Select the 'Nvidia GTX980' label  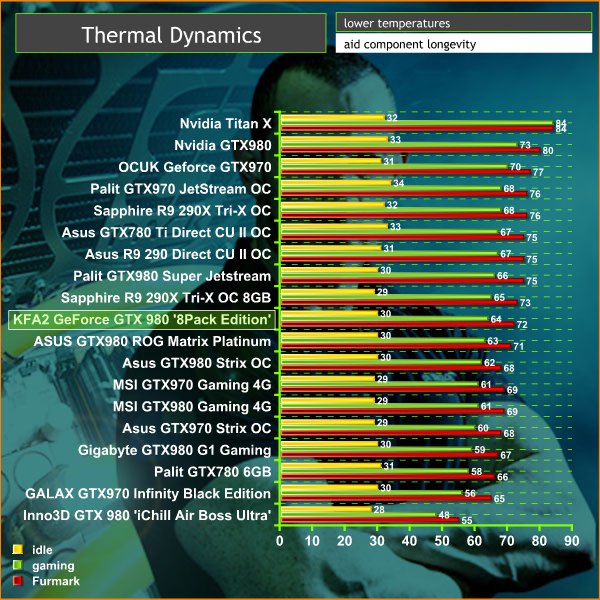click(223, 145)
